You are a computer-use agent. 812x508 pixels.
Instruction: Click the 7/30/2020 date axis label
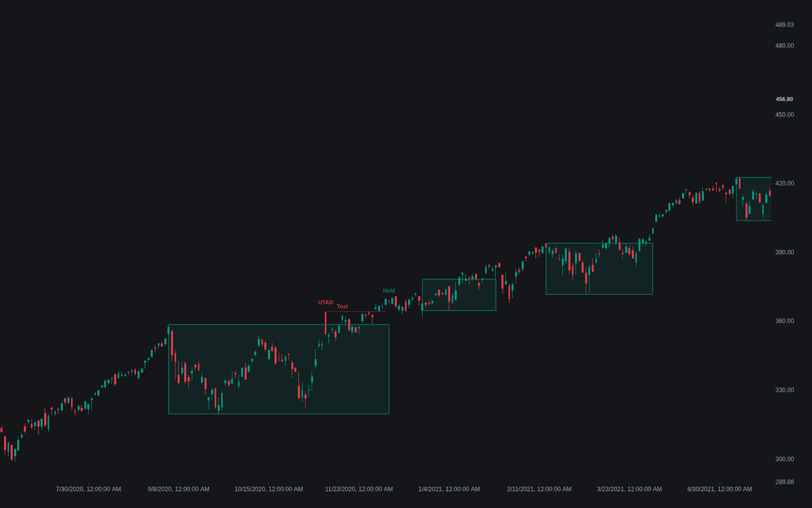[x=89, y=489]
